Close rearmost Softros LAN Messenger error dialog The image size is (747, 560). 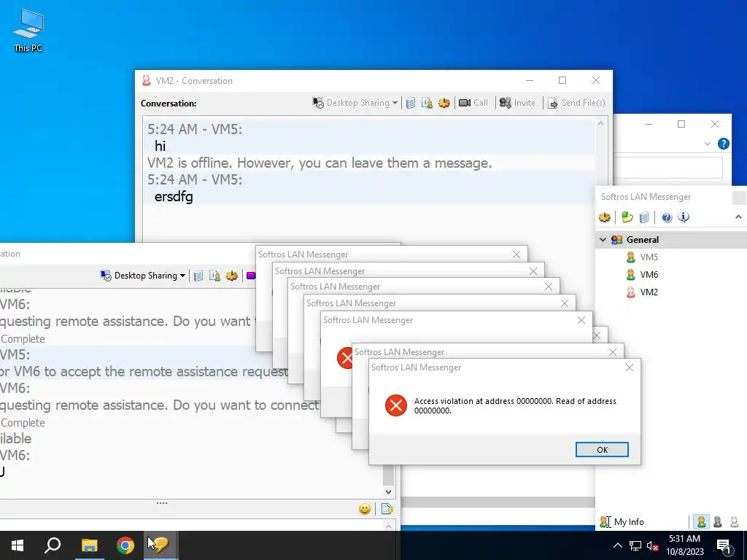coord(516,254)
